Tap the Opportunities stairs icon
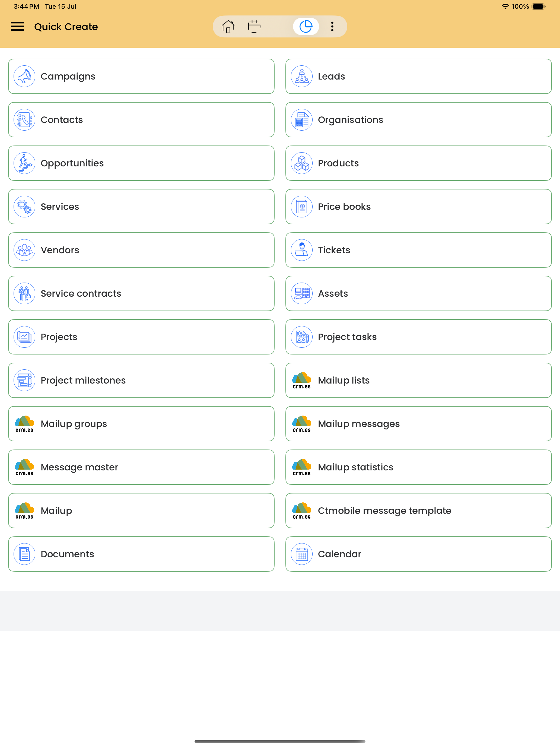560x747 pixels. pyautogui.click(x=24, y=163)
